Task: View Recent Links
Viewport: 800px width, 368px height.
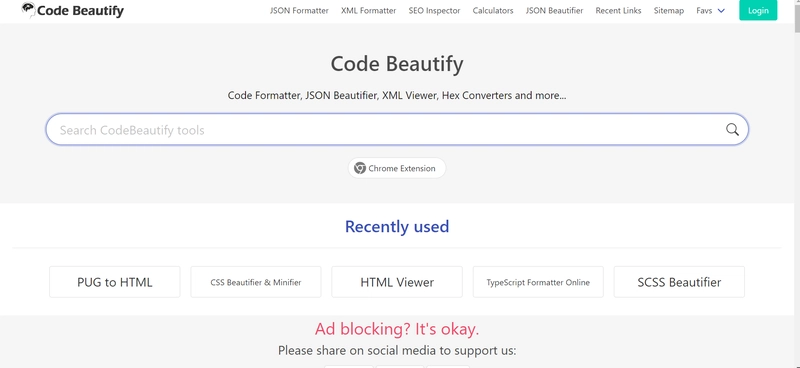Action: point(618,11)
